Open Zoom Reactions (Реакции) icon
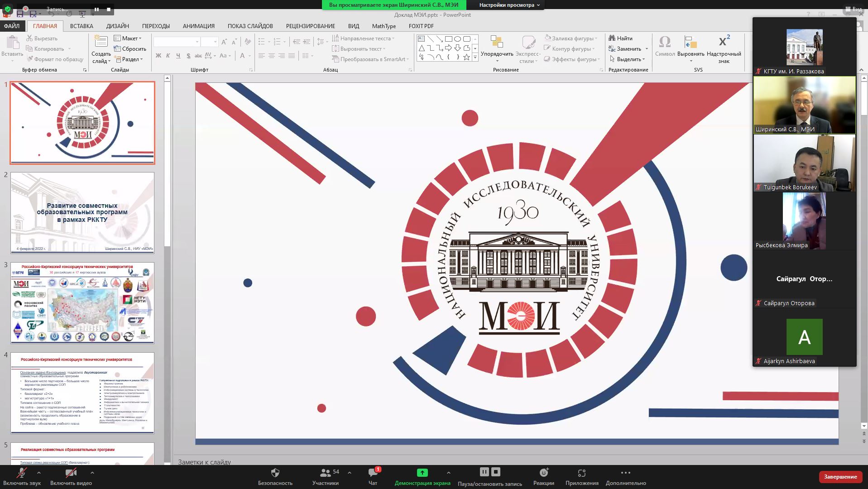The image size is (868, 489). click(x=543, y=473)
